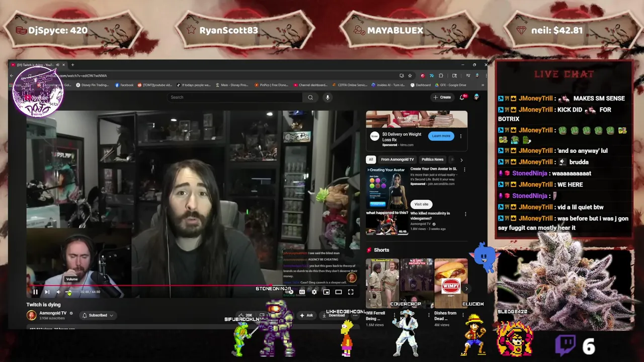Pause the YouTube video

[35, 292]
